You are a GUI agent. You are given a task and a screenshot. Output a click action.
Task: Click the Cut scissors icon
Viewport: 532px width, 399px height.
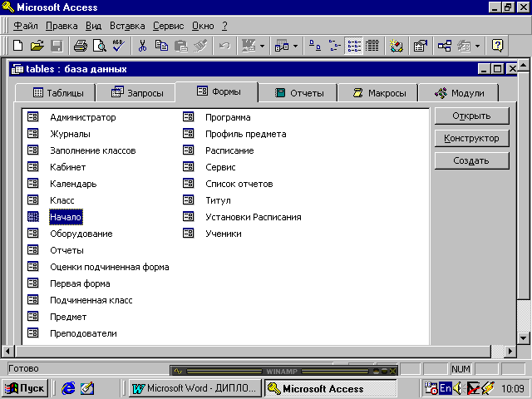143,46
